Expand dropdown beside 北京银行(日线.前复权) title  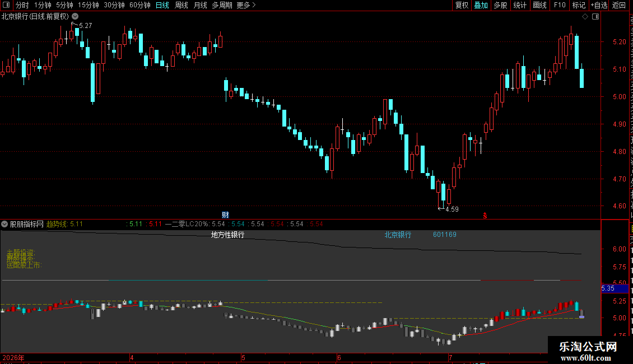click(x=75, y=17)
